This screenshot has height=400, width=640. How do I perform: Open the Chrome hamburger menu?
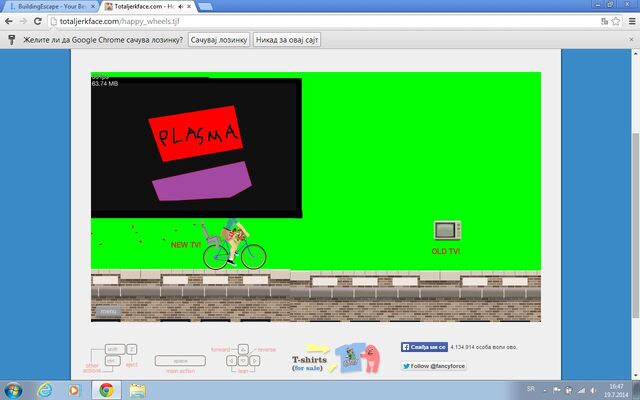point(632,21)
